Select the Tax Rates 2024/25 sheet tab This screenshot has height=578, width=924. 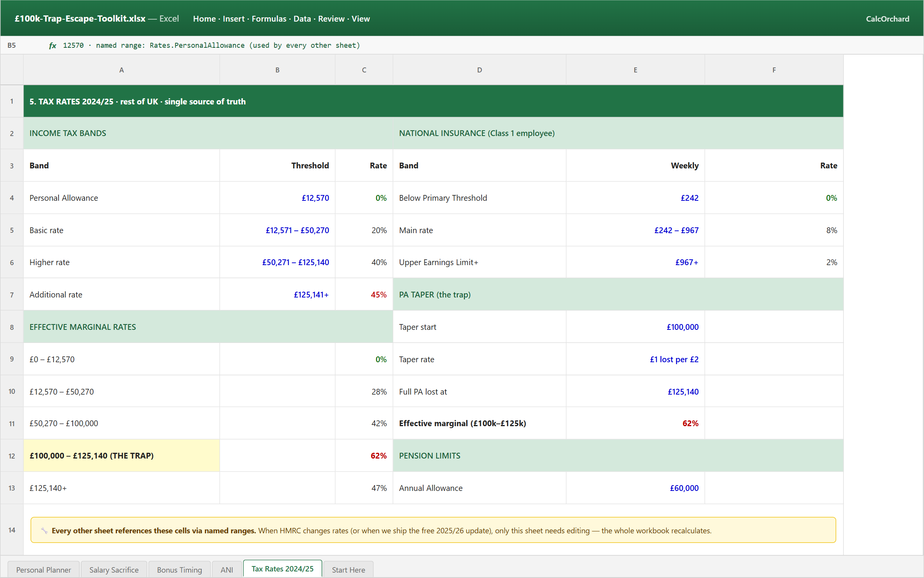tap(283, 569)
